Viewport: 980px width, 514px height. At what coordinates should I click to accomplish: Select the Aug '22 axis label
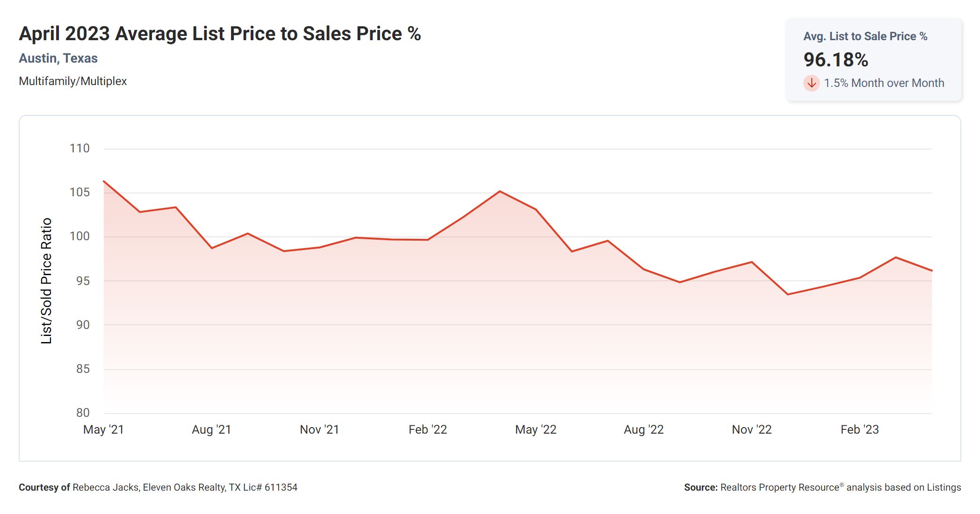(x=643, y=429)
